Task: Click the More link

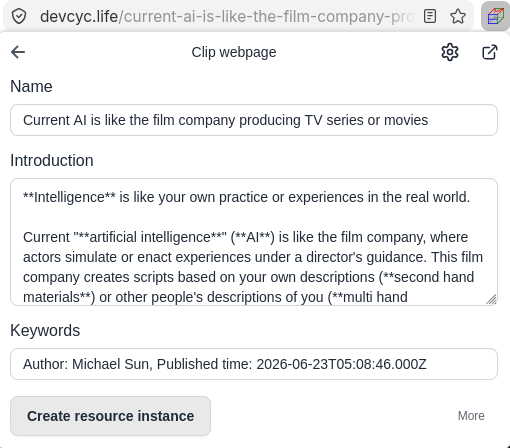Action: (x=471, y=416)
